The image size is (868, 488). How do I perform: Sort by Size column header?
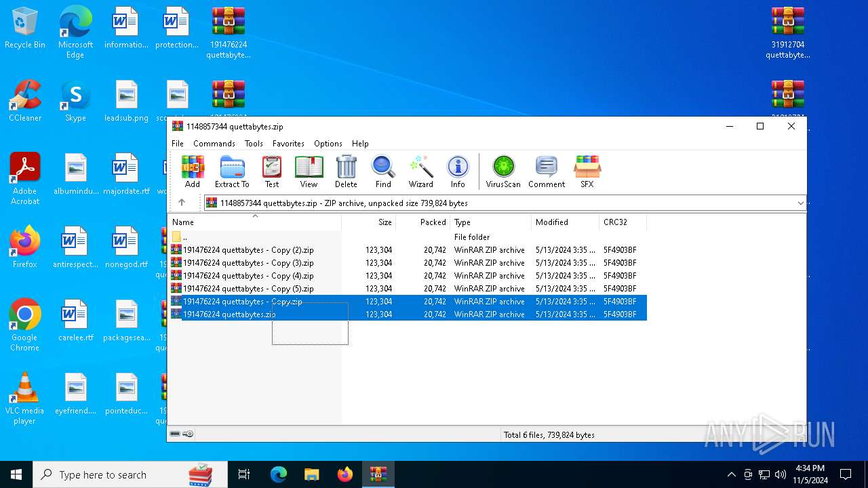point(368,222)
